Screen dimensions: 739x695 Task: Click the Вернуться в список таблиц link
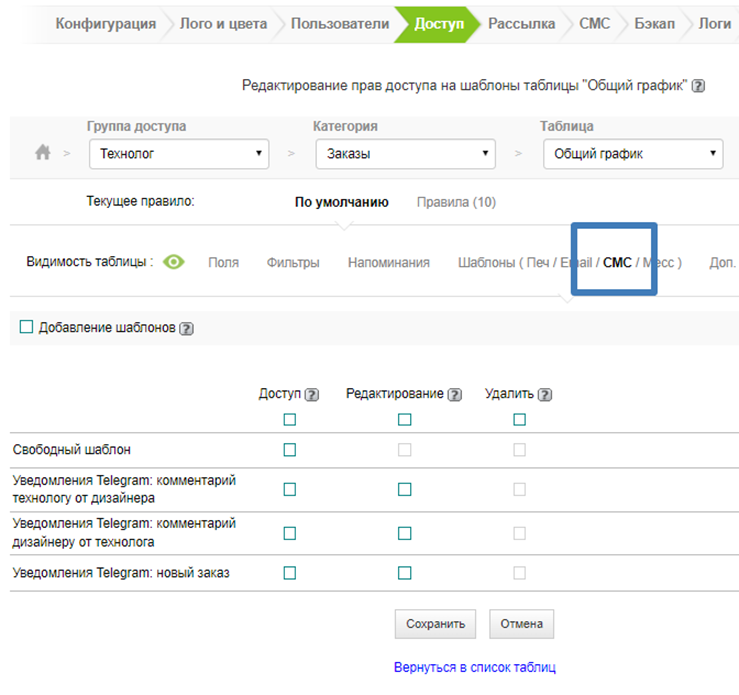tap(475, 667)
